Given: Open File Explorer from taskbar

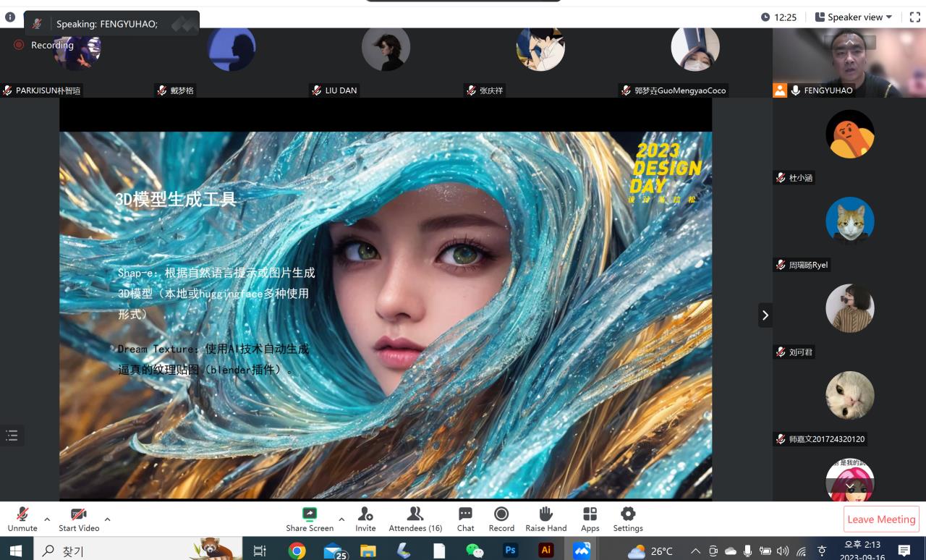Looking at the screenshot, I should point(368,551).
